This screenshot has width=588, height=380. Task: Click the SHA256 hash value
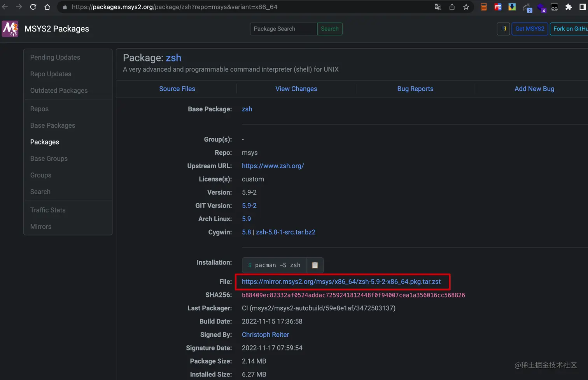coord(353,295)
